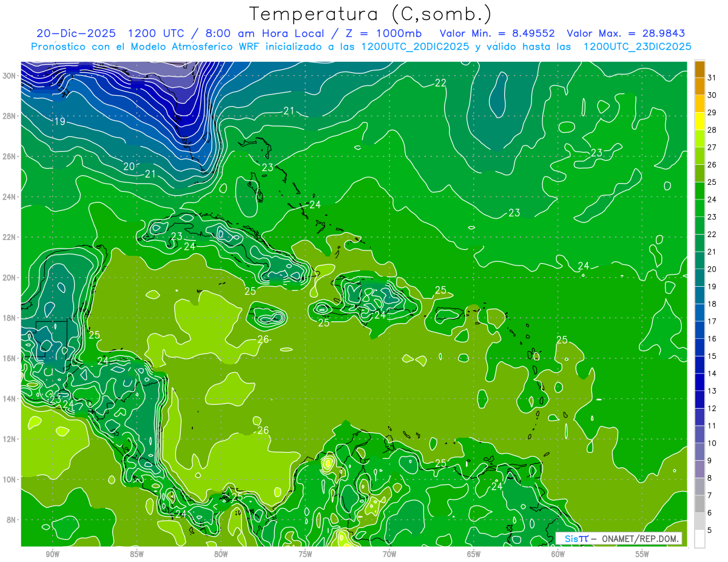Click the 28N latitude axis label

tap(10, 116)
